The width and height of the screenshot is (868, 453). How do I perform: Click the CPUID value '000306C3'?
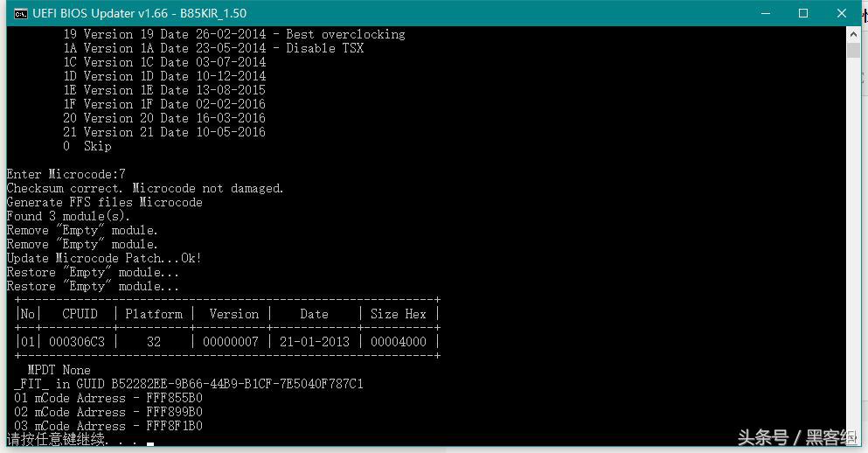tap(76, 342)
